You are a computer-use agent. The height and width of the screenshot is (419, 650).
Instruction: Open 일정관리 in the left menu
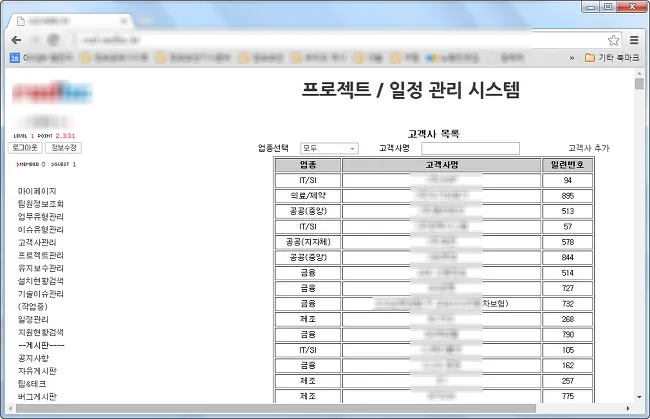click(x=33, y=319)
